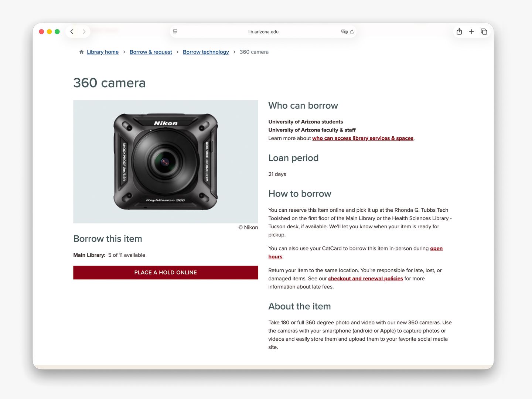Navigate to Library home breadcrumb
532x399 pixels.
(102, 52)
